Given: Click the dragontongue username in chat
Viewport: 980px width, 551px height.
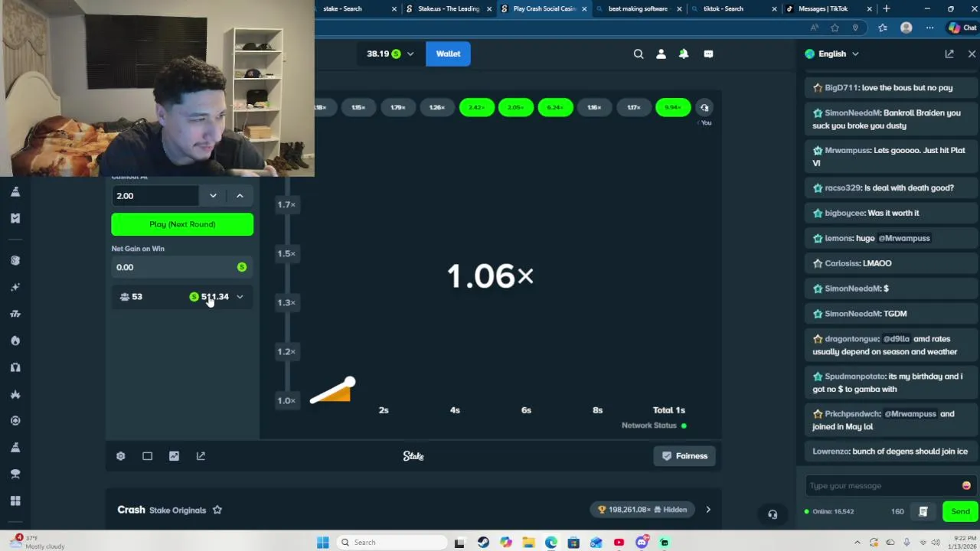Looking at the screenshot, I should (x=851, y=339).
